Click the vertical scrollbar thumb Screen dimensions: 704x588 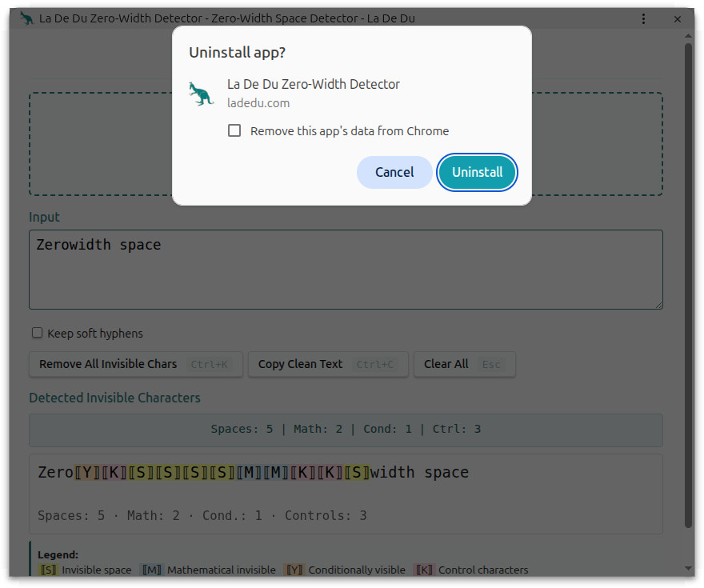click(689, 285)
